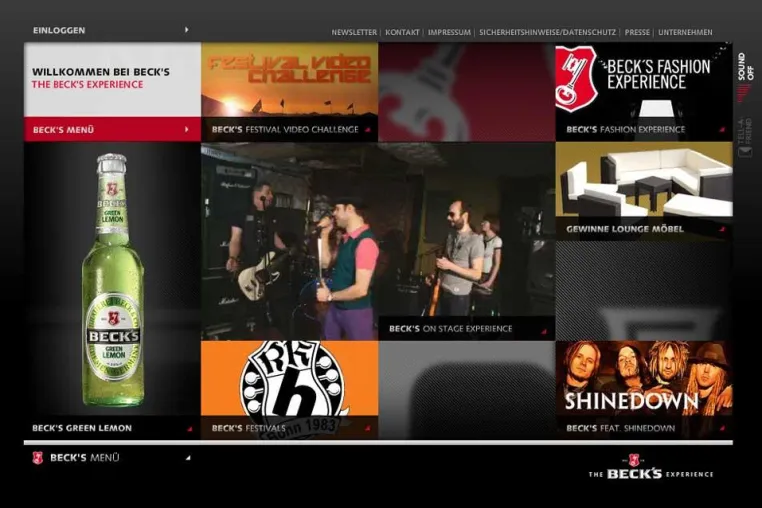Click the Beck's key shield logo

[576, 78]
